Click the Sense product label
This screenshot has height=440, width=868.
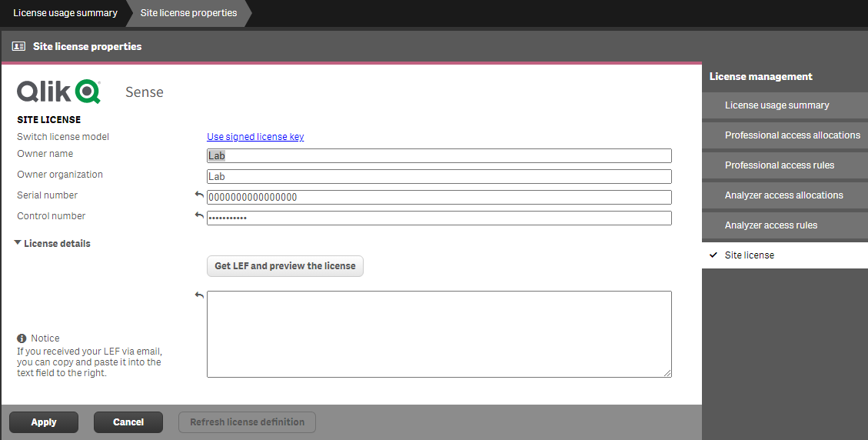coord(144,92)
